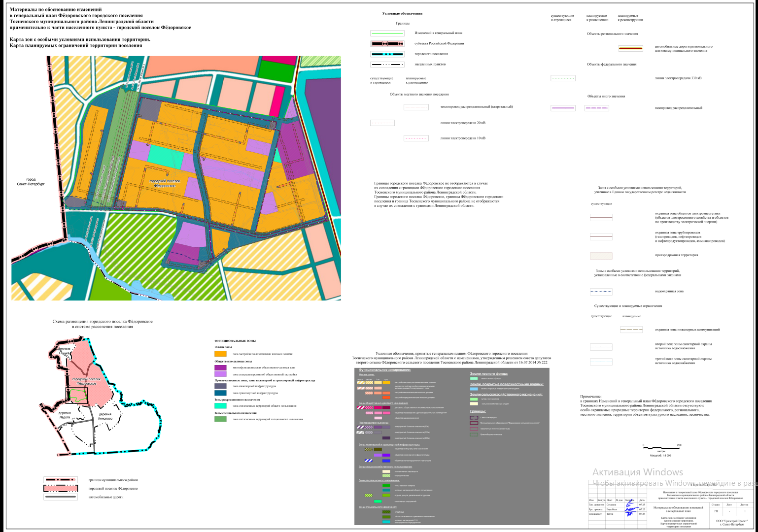Click the pink dashed 10 кВ power line symbol
This screenshot has height=532, width=758.
pyautogui.click(x=416, y=138)
